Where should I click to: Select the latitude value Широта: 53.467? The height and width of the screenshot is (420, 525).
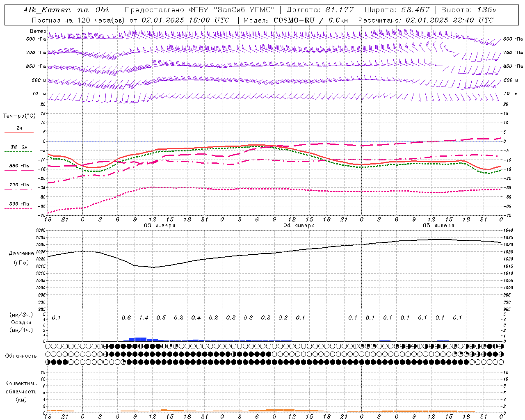397,10
